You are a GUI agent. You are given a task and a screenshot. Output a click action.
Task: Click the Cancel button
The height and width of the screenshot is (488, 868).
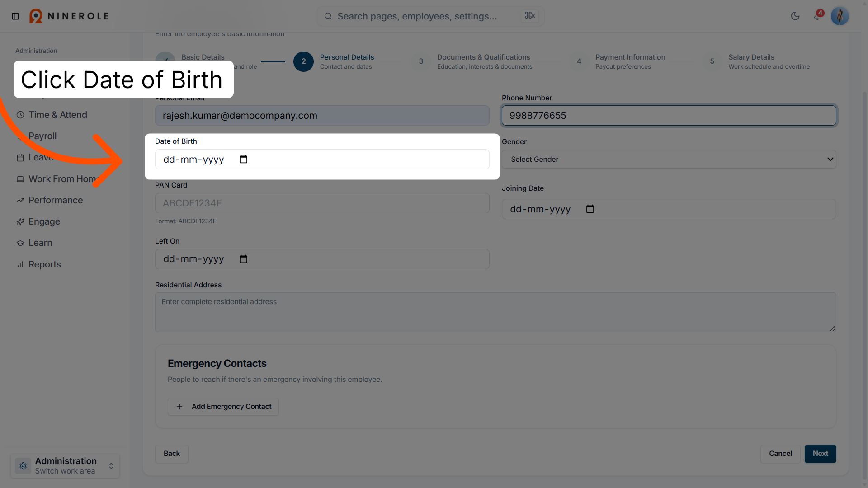[780, 454]
